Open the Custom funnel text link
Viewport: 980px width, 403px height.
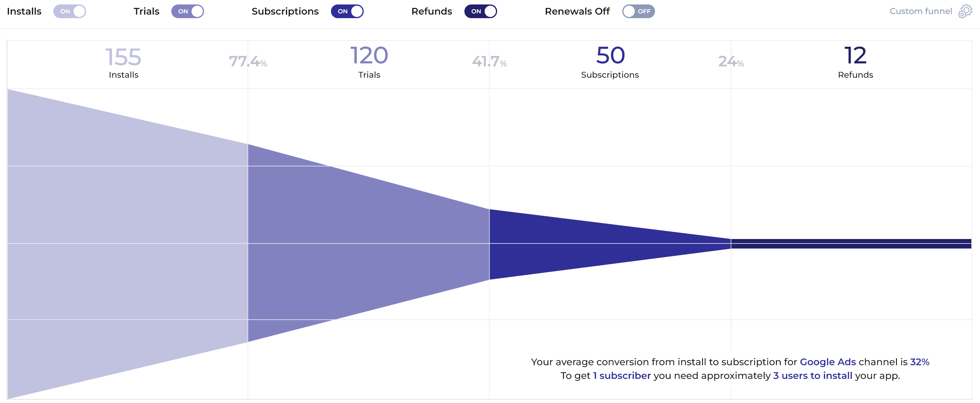pos(920,11)
